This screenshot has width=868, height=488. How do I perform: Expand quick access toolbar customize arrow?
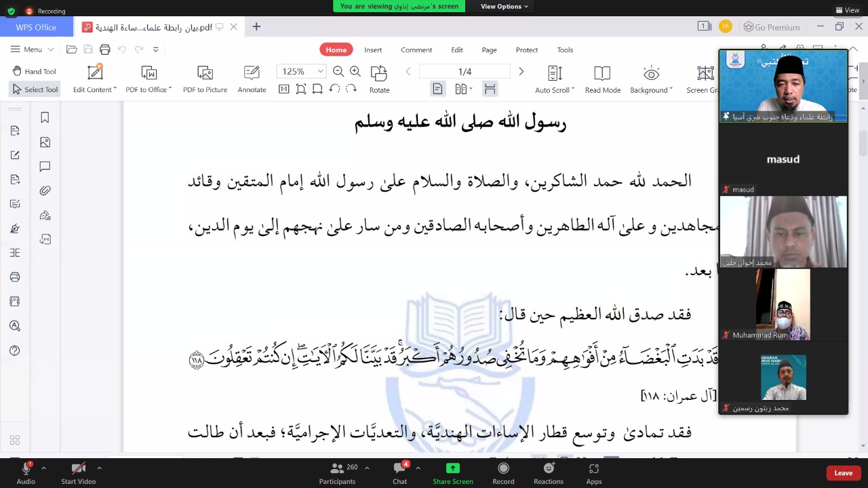coord(155,49)
